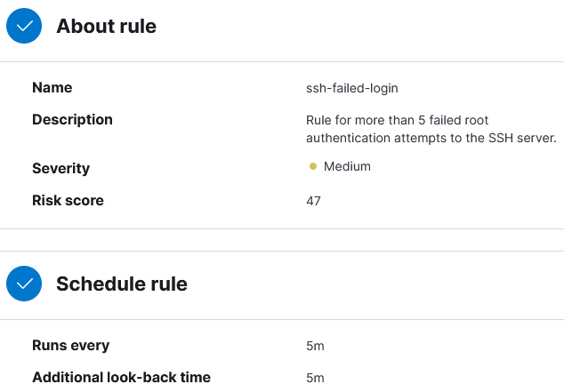Click the description text about failed root

pyautogui.click(x=431, y=129)
